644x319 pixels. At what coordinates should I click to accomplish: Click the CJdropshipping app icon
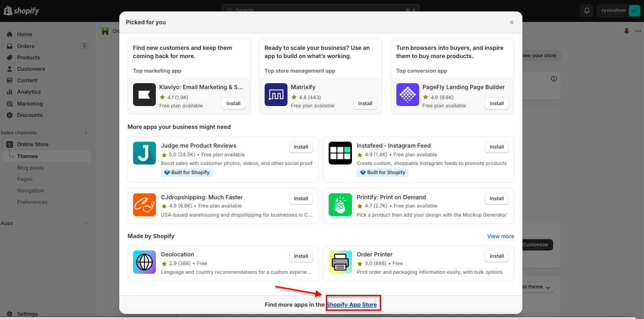(x=144, y=205)
